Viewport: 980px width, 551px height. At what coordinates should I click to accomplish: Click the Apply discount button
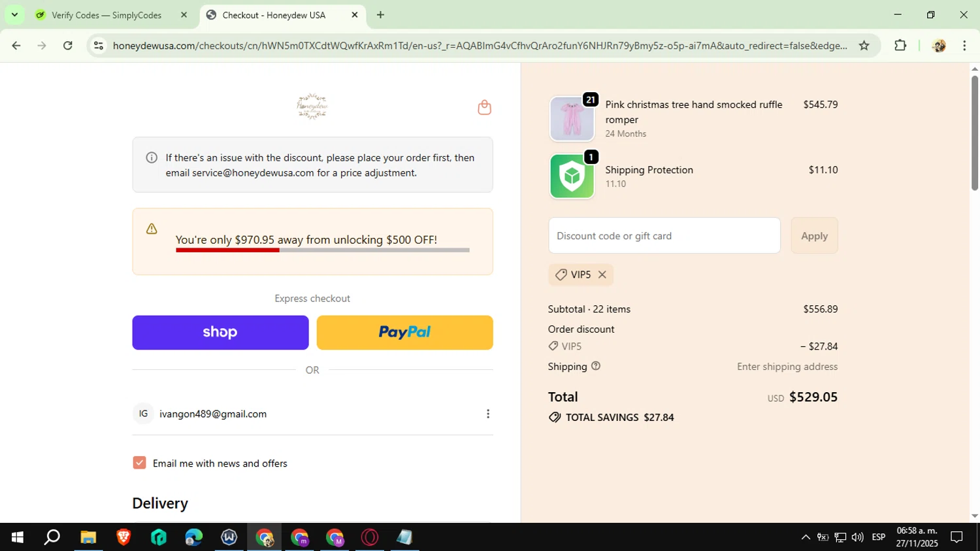(x=814, y=235)
